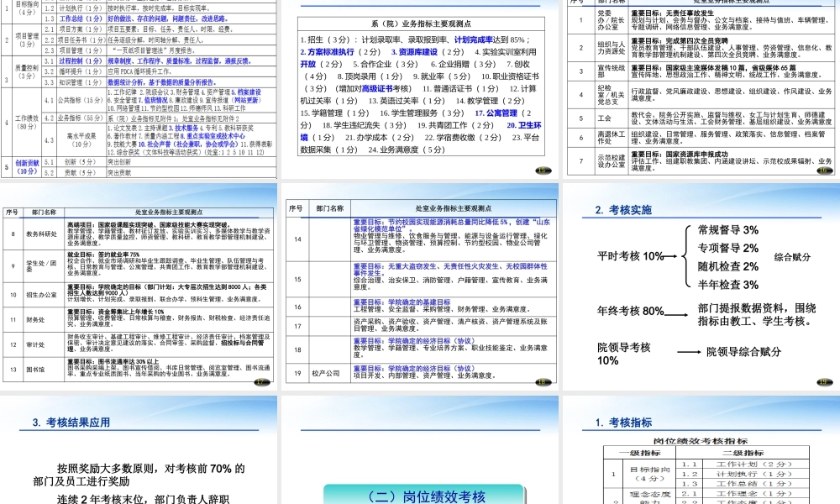Select the 年终考核 80% label
This screenshot has width=840, height=504.
tap(631, 311)
